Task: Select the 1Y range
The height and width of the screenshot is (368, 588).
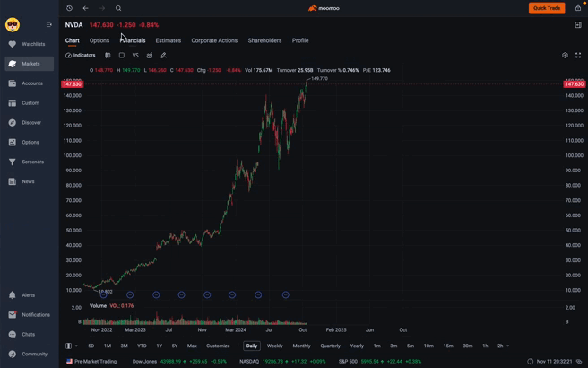Action: pyautogui.click(x=160, y=346)
